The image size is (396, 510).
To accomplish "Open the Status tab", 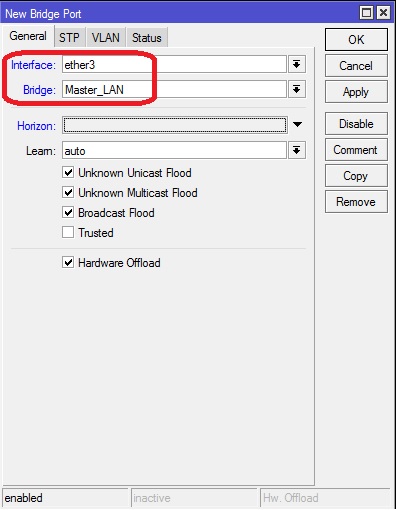I will pyautogui.click(x=147, y=38).
